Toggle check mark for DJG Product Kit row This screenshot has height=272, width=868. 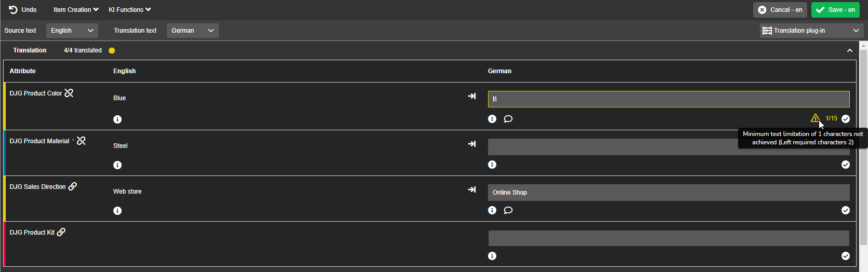coord(846,256)
